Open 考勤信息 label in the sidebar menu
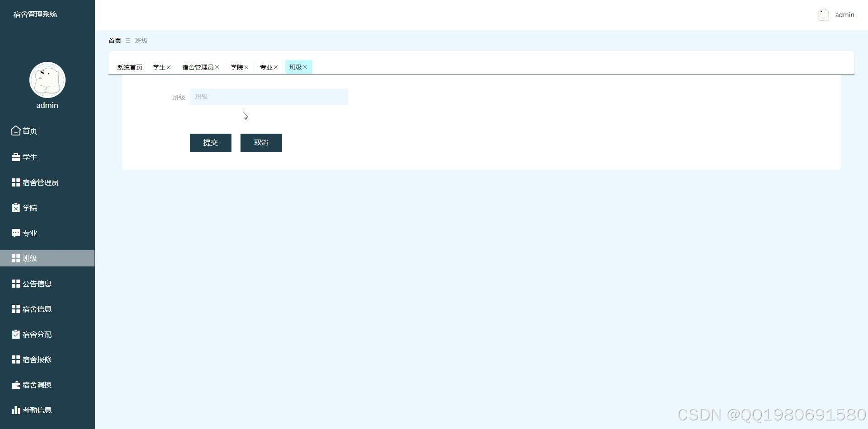868x429 pixels. pyautogui.click(x=37, y=410)
